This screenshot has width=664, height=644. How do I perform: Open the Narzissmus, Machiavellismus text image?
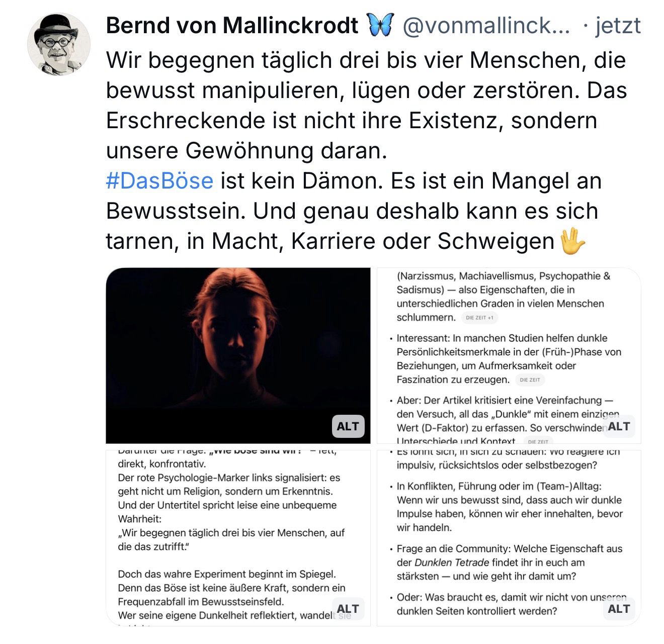point(508,347)
